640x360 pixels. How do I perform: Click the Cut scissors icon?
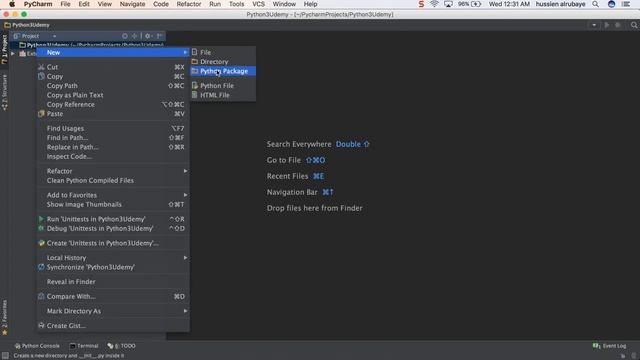tap(41, 67)
